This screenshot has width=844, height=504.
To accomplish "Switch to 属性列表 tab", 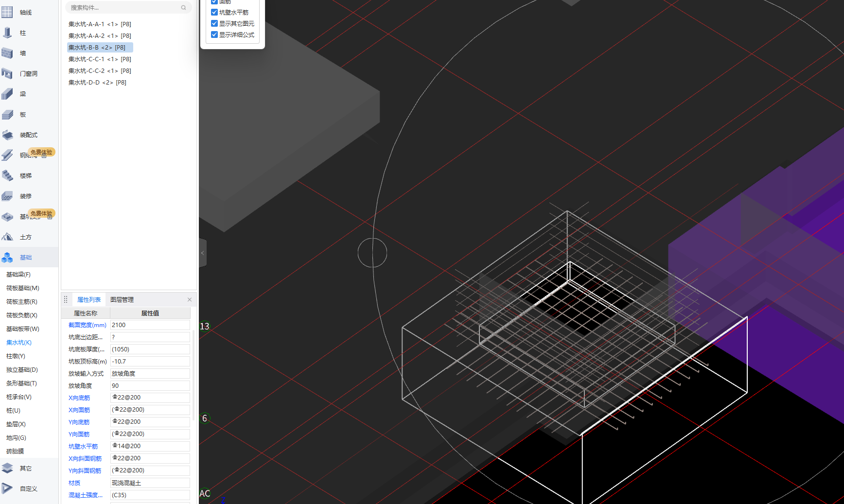I will click(x=89, y=299).
